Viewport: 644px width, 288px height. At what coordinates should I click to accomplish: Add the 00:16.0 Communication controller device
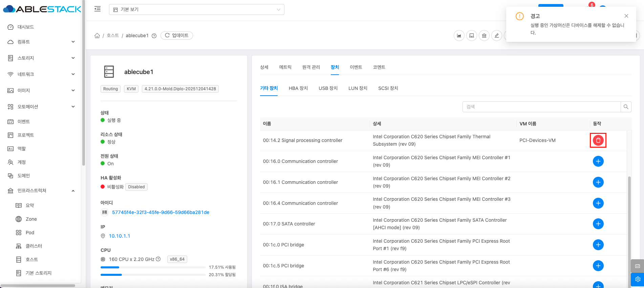[x=598, y=161]
